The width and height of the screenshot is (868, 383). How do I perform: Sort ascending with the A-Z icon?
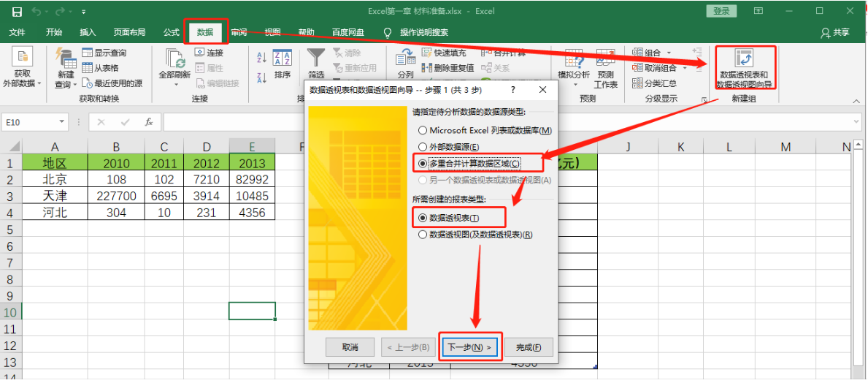click(262, 58)
